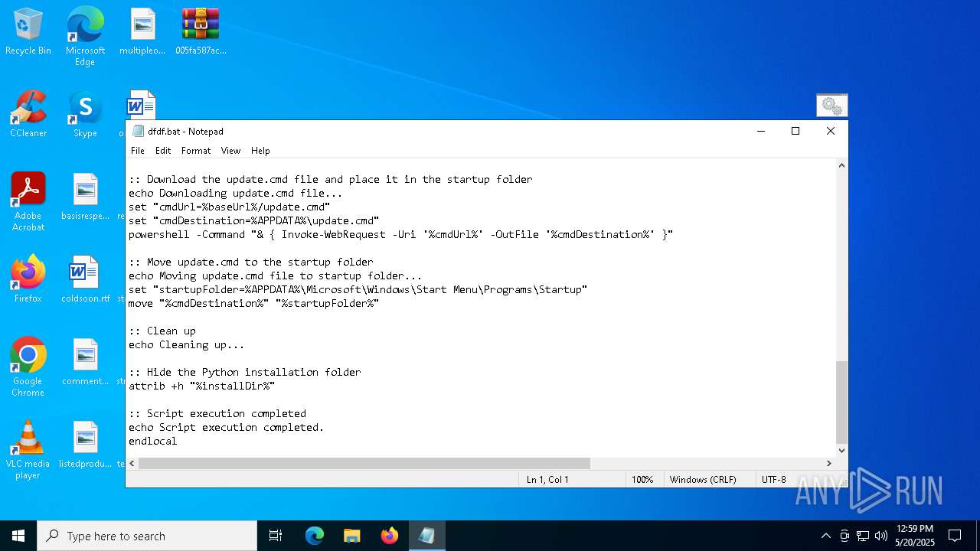Click the gear settings icon above Notepad
The width and height of the screenshot is (980, 551).
(831, 106)
